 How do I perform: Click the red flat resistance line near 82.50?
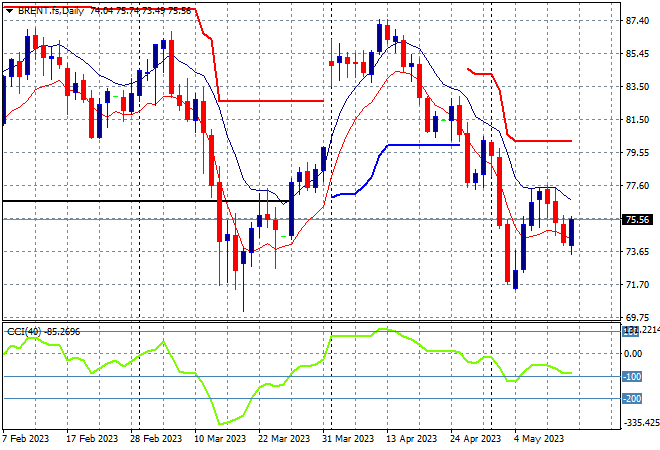pos(271,101)
